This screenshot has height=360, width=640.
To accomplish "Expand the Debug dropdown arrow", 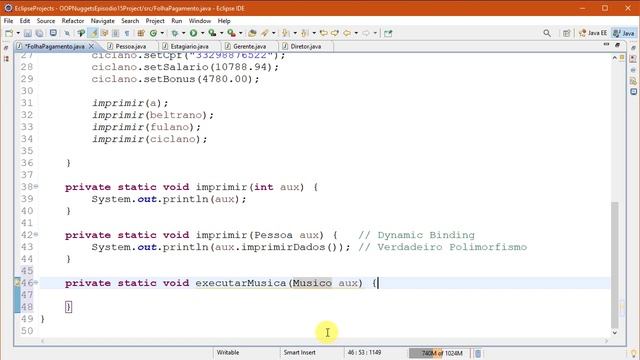I will (x=183, y=33).
